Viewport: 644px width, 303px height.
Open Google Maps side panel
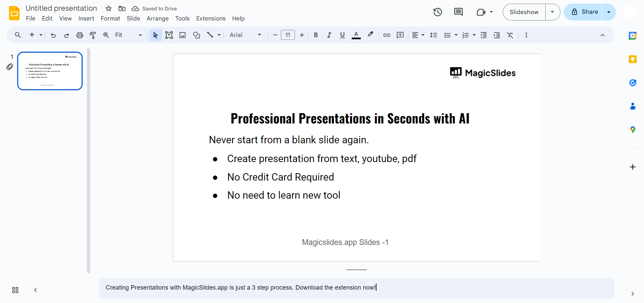point(633,130)
